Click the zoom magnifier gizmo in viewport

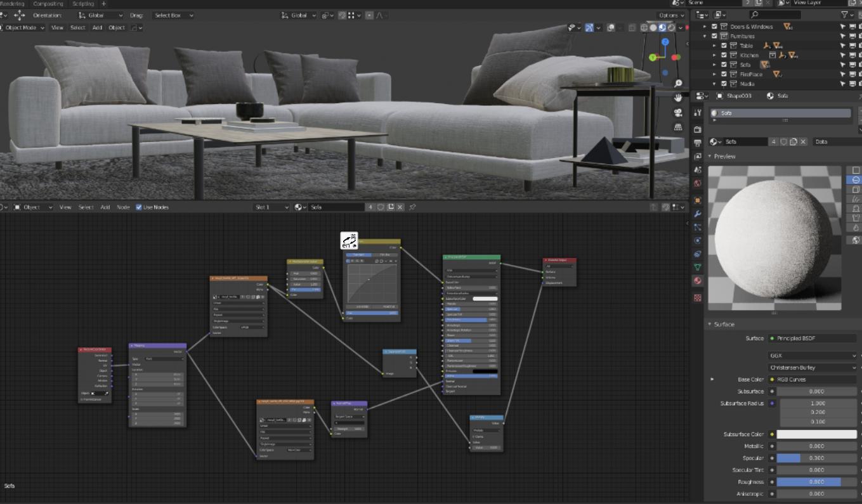tap(678, 84)
